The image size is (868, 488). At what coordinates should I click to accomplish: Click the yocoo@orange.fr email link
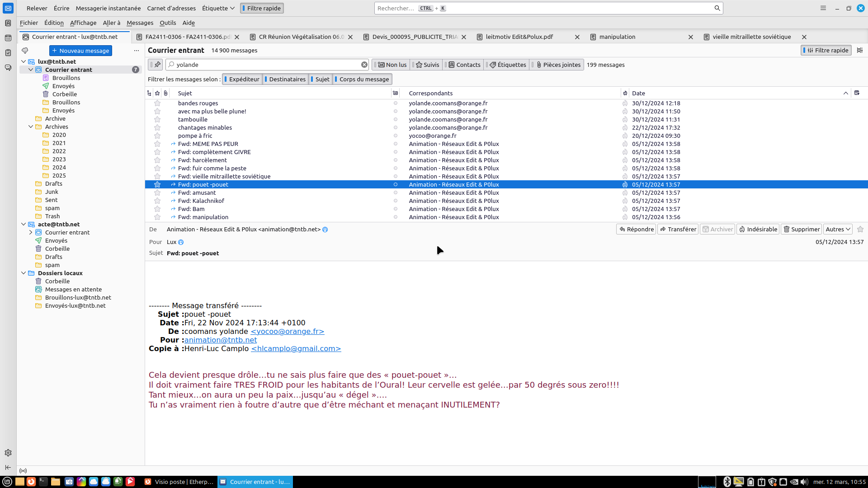point(287,332)
